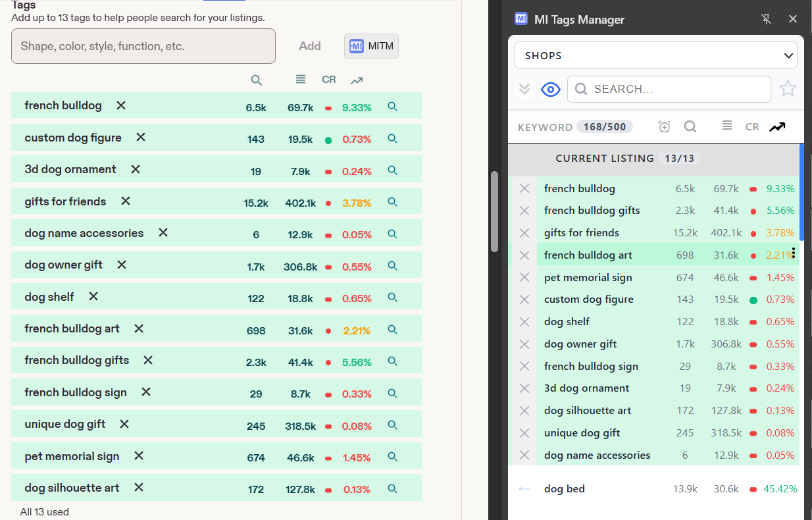Click the blue scrollbar in Tags Manager
This screenshot has width=812, height=520.
[x=801, y=192]
